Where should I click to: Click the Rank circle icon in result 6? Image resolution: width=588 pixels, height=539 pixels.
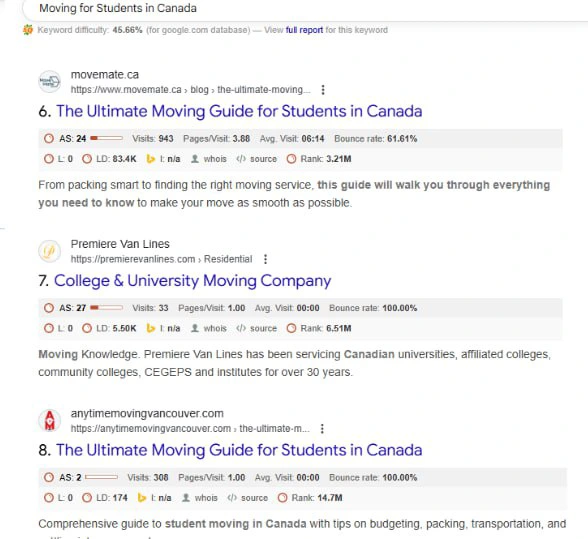pos(291,159)
